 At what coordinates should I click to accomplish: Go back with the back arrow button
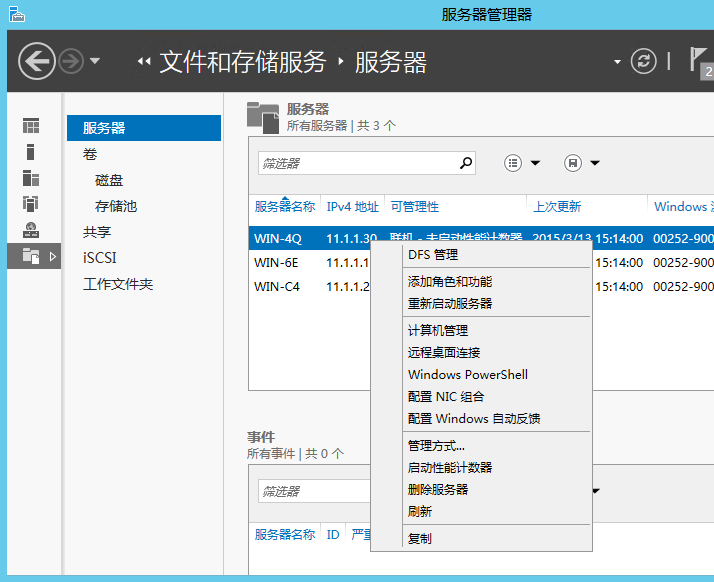(x=36, y=61)
